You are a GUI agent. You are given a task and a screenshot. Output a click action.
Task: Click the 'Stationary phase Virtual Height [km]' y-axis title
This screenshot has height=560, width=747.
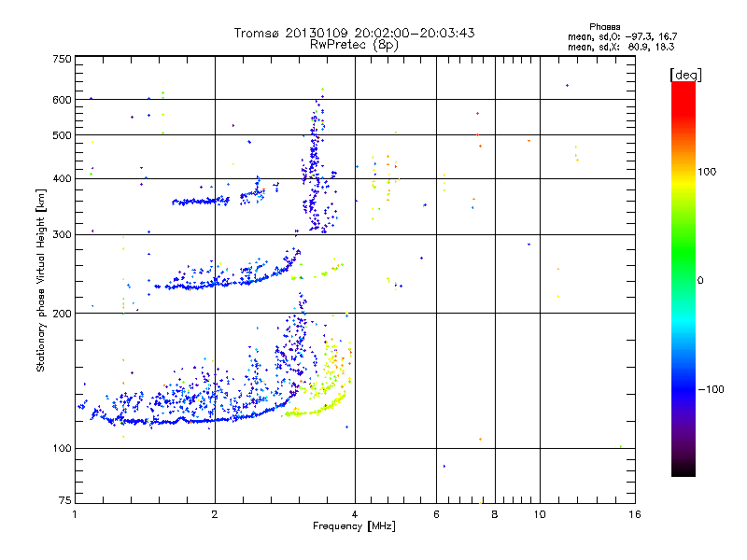(x=41, y=280)
